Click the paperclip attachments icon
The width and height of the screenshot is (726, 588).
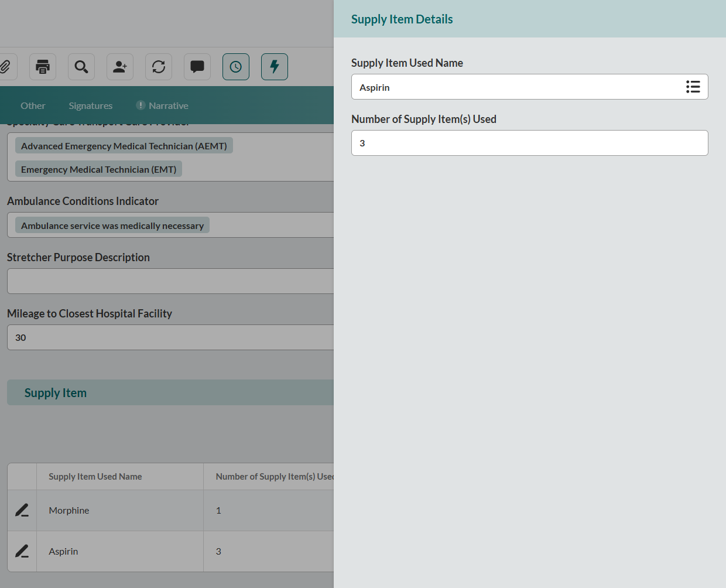point(5,67)
